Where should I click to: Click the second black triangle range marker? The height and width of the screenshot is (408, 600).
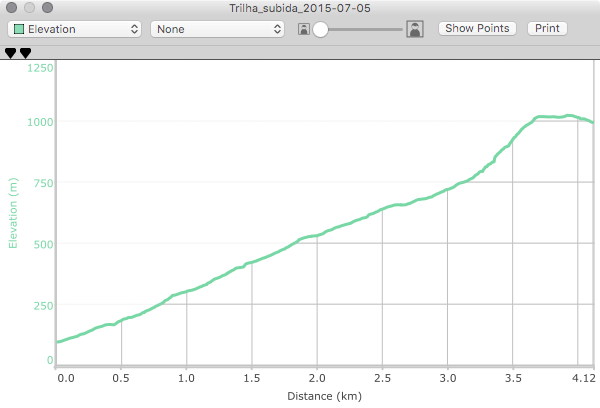(x=25, y=53)
